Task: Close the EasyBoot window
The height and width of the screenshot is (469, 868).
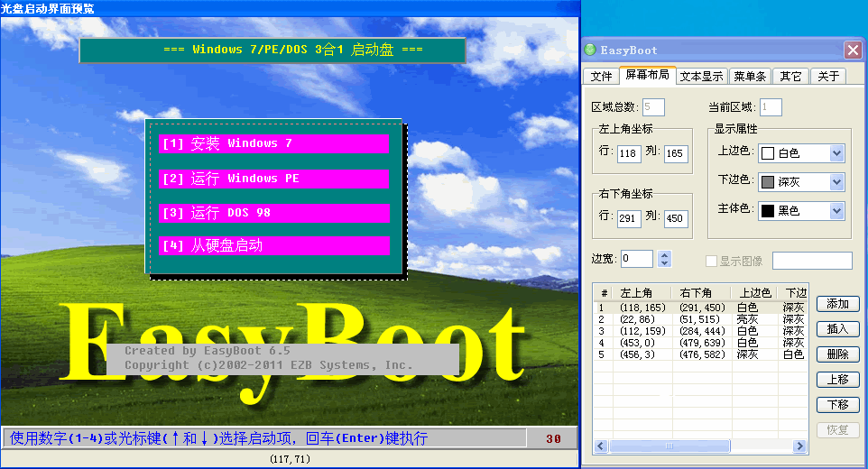Action: pos(852,51)
